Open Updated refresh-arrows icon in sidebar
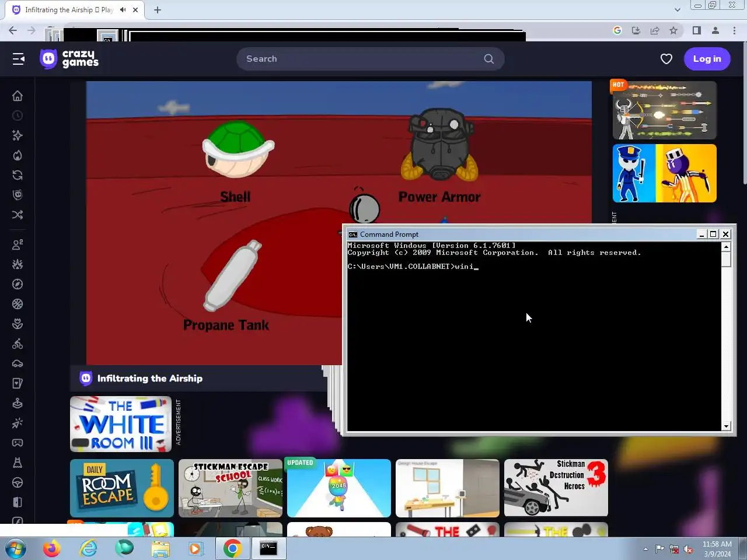Screen dimensions: 747x560 (x=18, y=175)
